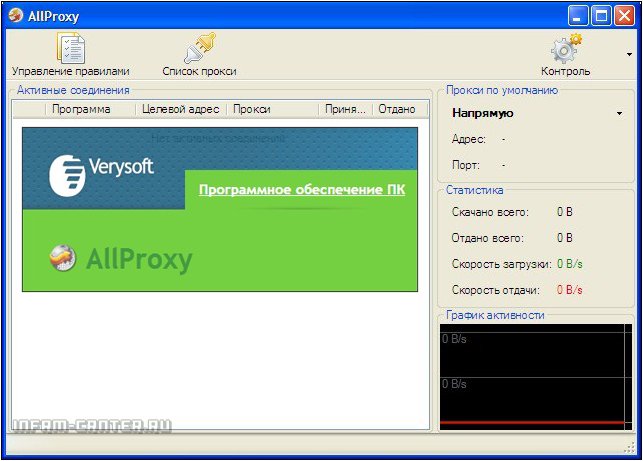Image resolution: width=643 pixels, height=461 pixels.
Task: Open the Контроль gear icon
Action: tap(566, 49)
